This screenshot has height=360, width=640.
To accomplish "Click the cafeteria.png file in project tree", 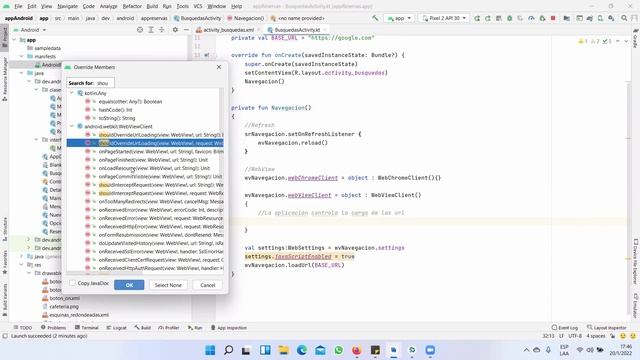I will click(64, 307).
